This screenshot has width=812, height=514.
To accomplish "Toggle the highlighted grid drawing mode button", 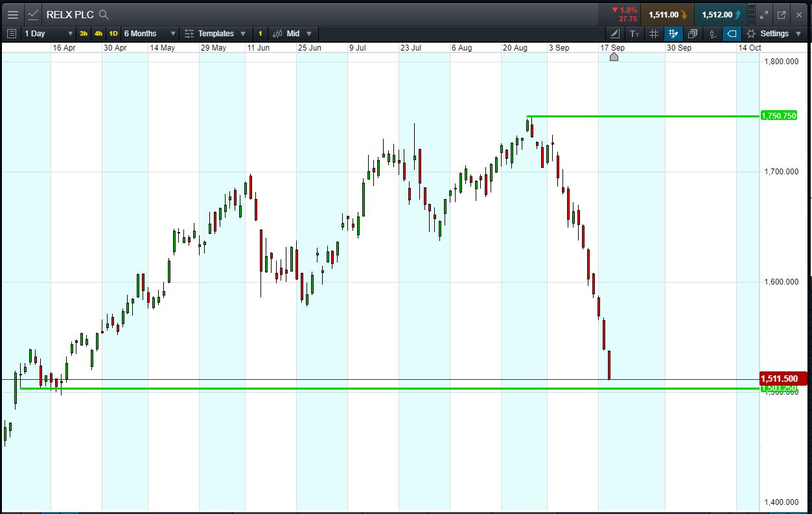I will click(x=673, y=34).
